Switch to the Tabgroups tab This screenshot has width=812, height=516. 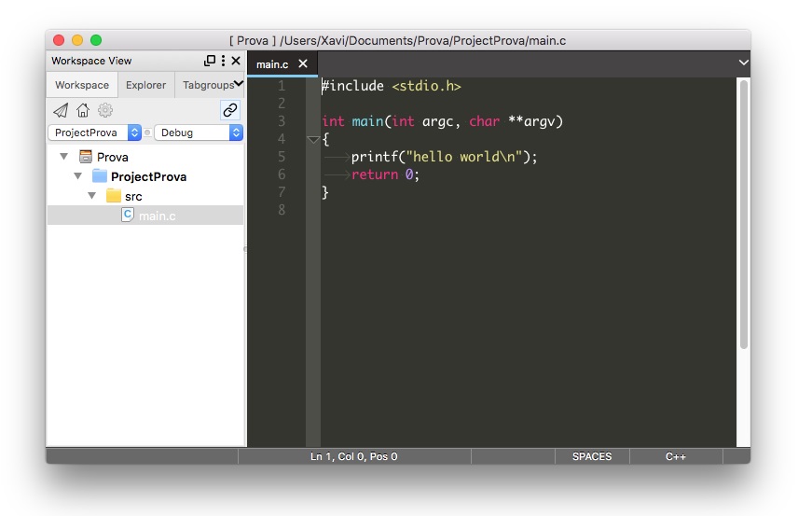207,85
